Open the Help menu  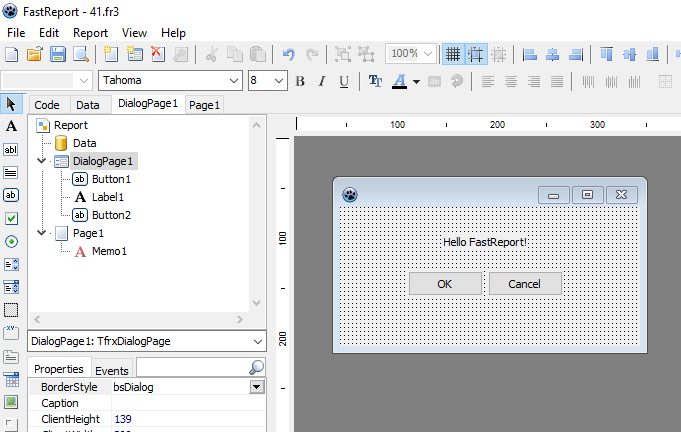coord(173,33)
